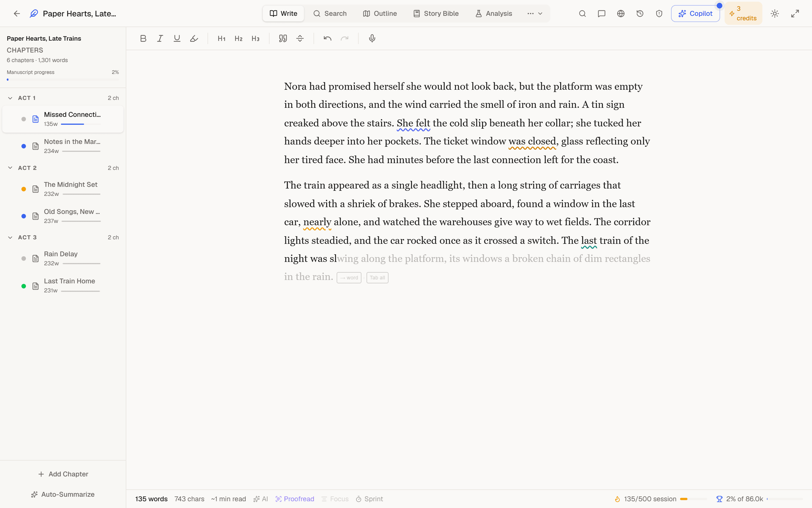Viewport: 812px width, 508px height.
Task: Run Auto-Summarize
Action: [63, 494]
